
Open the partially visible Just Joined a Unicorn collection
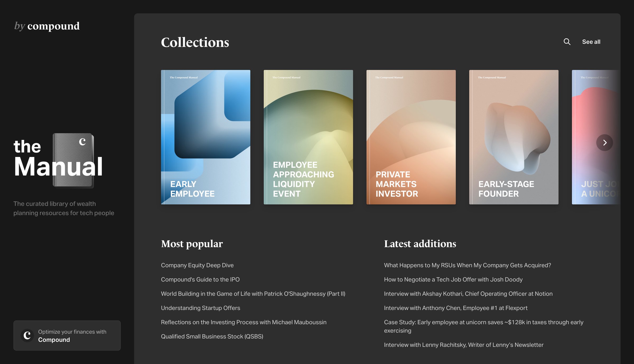(596, 137)
